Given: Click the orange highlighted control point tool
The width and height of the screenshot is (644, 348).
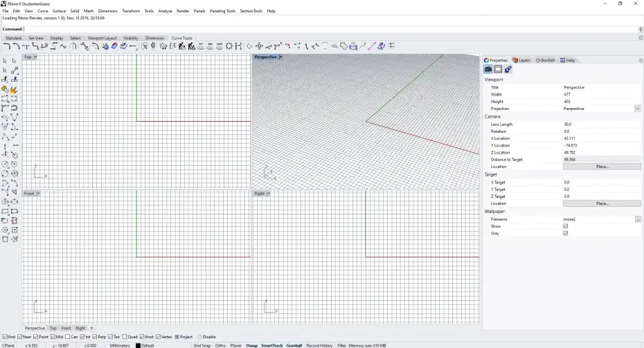Looking at the screenshot, I should tap(14, 89).
